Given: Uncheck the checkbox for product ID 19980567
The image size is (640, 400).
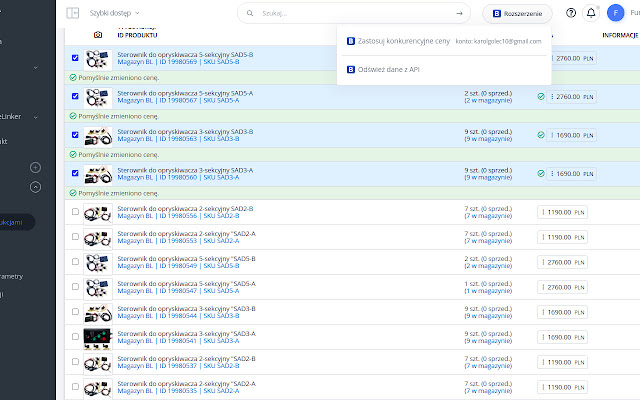Looking at the screenshot, I should click(x=75, y=96).
